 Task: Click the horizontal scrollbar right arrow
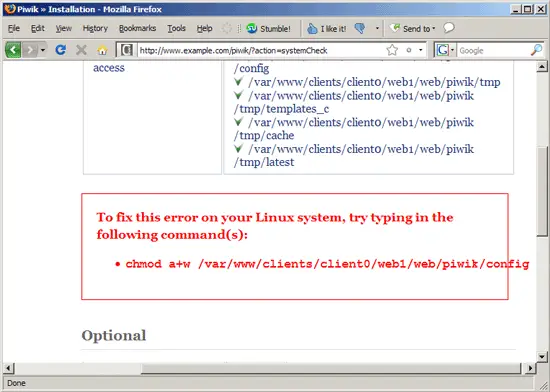(530, 368)
